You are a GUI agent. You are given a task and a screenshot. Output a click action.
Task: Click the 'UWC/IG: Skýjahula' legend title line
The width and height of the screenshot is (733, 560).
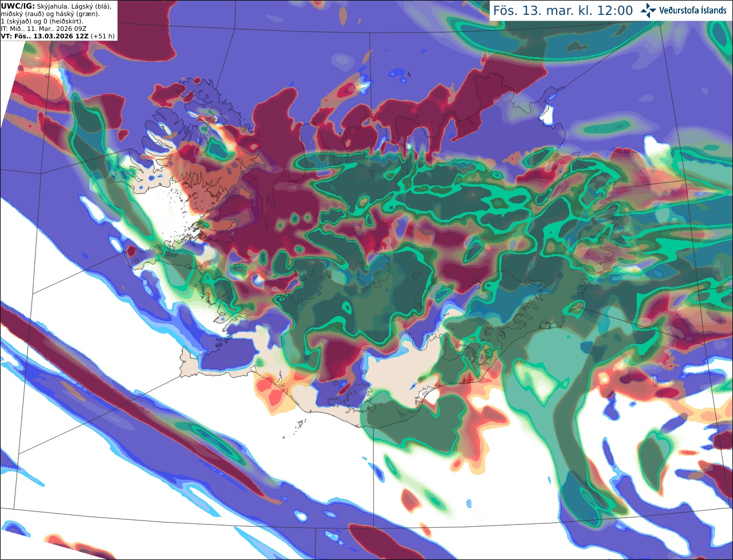[x=56, y=6]
